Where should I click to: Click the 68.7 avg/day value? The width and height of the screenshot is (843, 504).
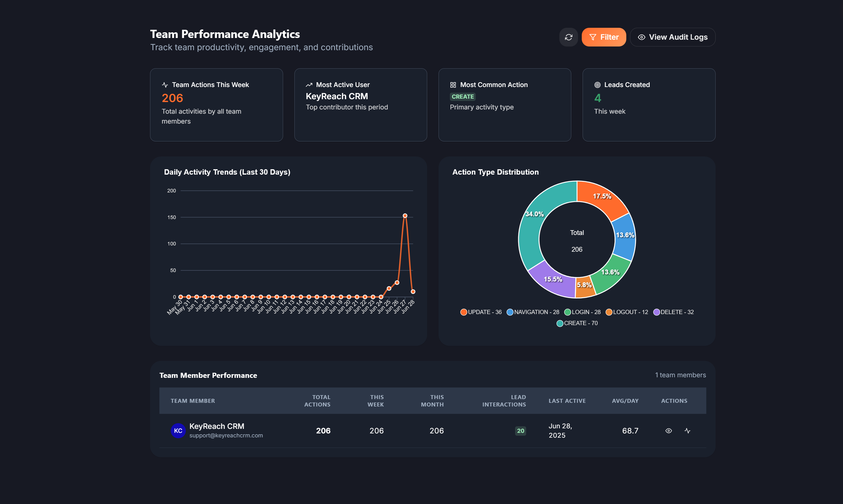630,431
